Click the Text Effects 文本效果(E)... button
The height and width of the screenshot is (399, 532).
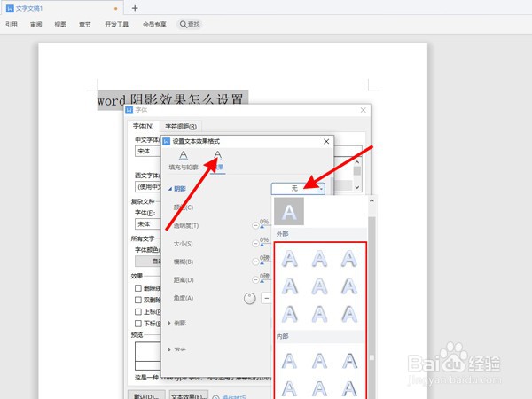pos(188,395)
